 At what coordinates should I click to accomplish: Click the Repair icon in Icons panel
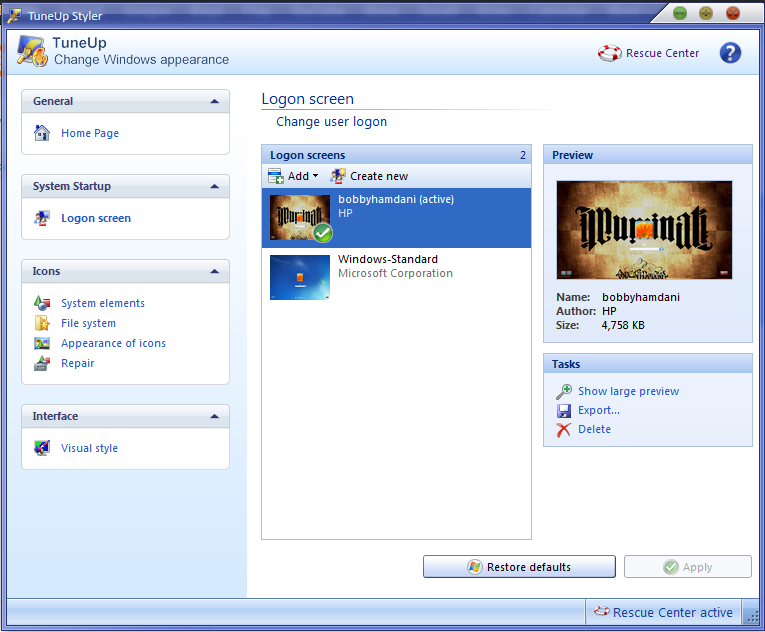click(42, 363)
